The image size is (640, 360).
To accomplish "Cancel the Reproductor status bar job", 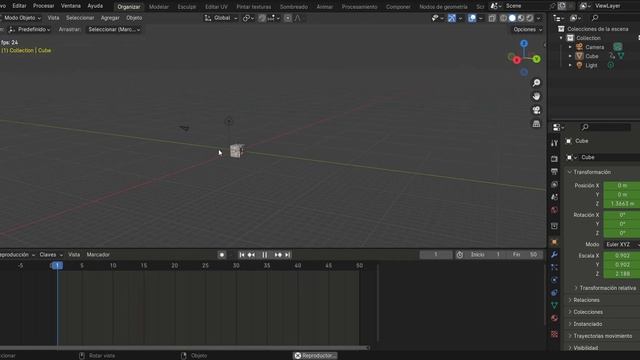I will pyautogui.click(x=298, y=356).
